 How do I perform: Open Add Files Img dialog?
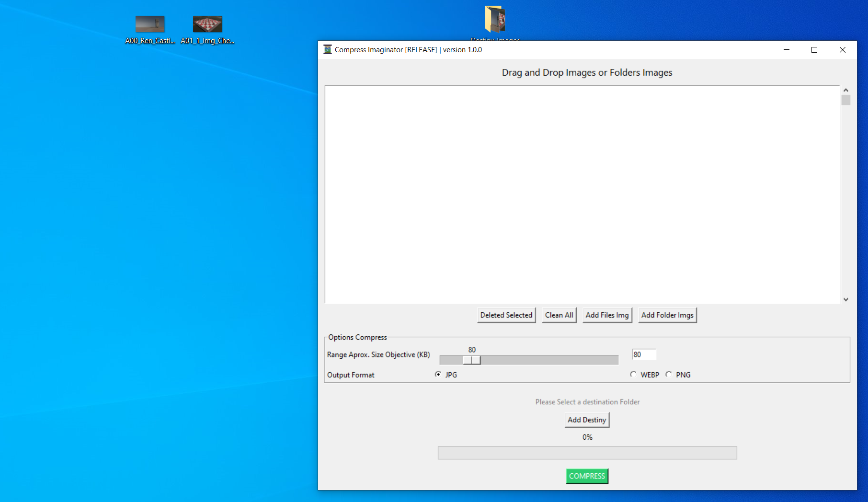(607, 315)
